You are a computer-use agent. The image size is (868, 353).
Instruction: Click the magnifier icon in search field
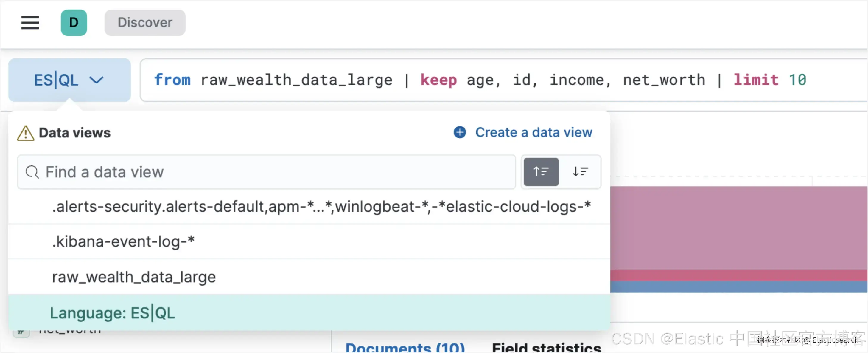point(32,172)
